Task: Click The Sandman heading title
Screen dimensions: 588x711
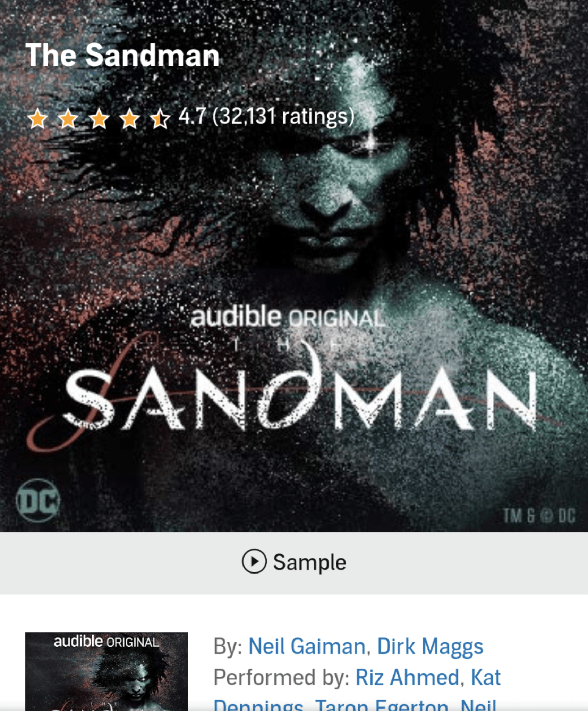Action: coord(122,55)
